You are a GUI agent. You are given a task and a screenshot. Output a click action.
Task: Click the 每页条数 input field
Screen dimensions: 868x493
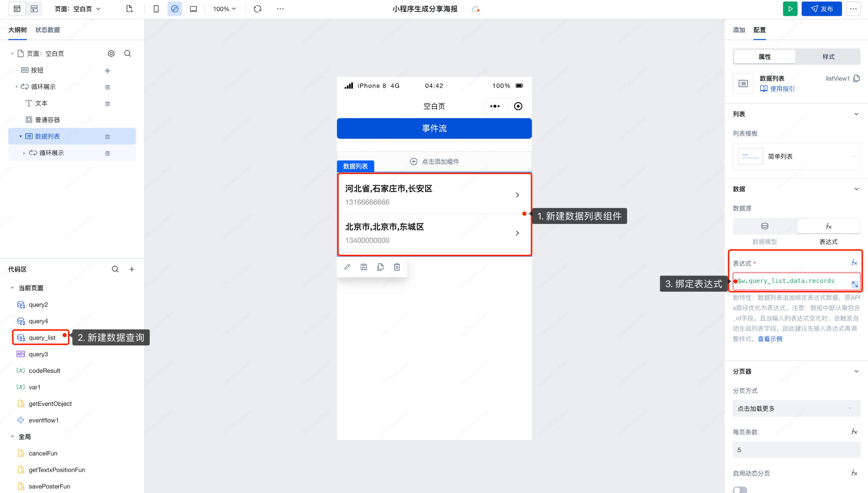coord(796,450)
